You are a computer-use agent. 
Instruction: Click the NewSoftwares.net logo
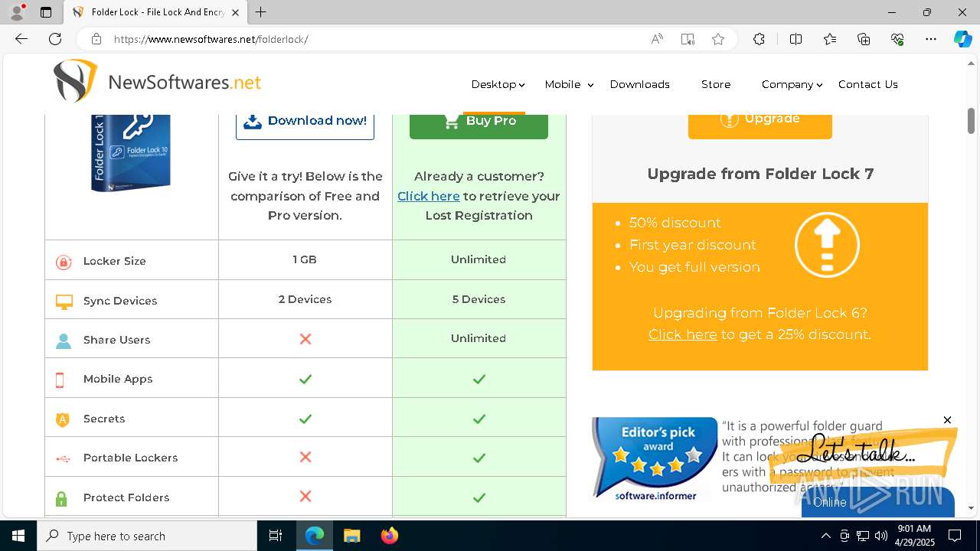tap(157, 81)
